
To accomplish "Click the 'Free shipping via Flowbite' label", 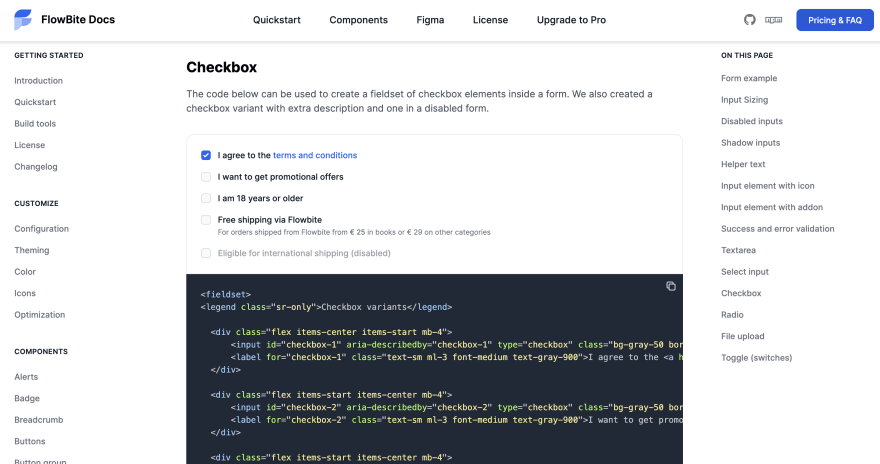I will coord(270,220).
